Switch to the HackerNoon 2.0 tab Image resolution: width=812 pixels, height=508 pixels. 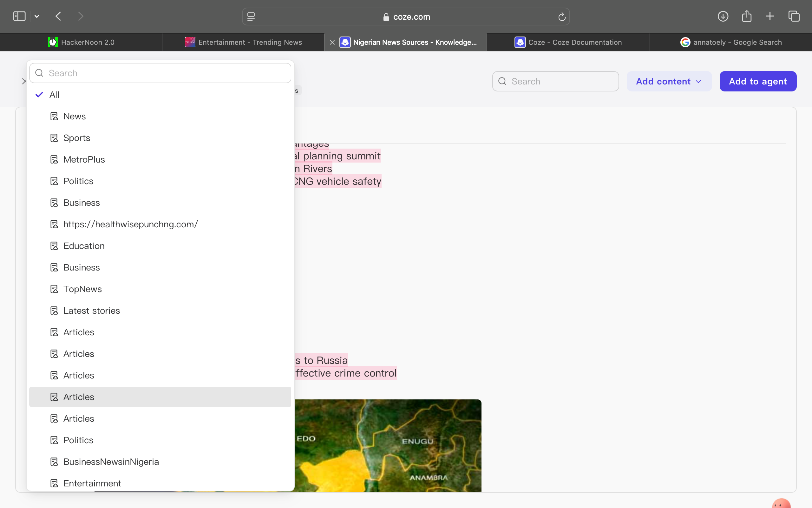(81, 42)
